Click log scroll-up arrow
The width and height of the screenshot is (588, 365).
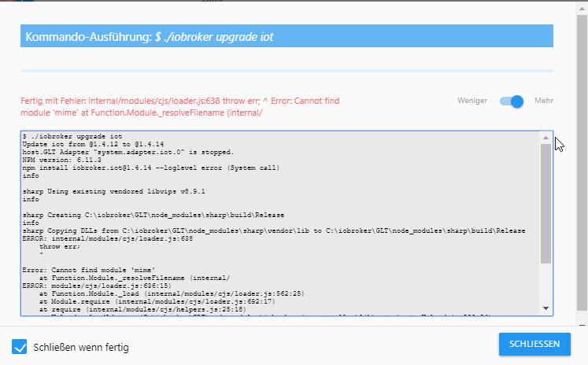pyautogui.click(x=546, y=138)
